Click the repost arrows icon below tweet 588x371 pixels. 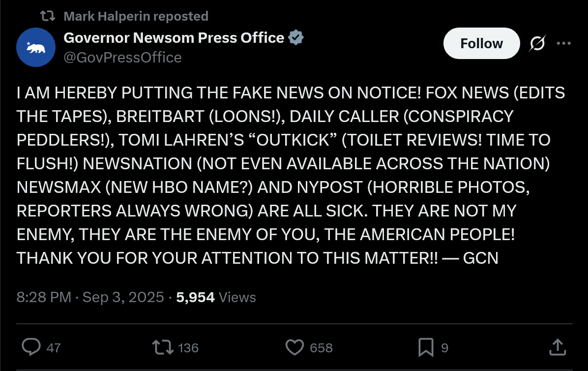click(163, 347)
